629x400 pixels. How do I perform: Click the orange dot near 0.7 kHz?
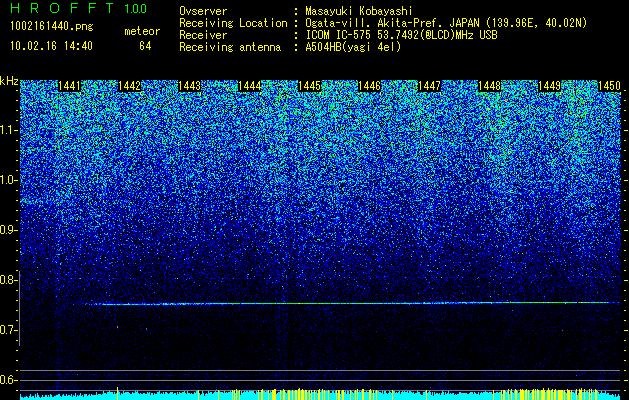pos(118,327)
